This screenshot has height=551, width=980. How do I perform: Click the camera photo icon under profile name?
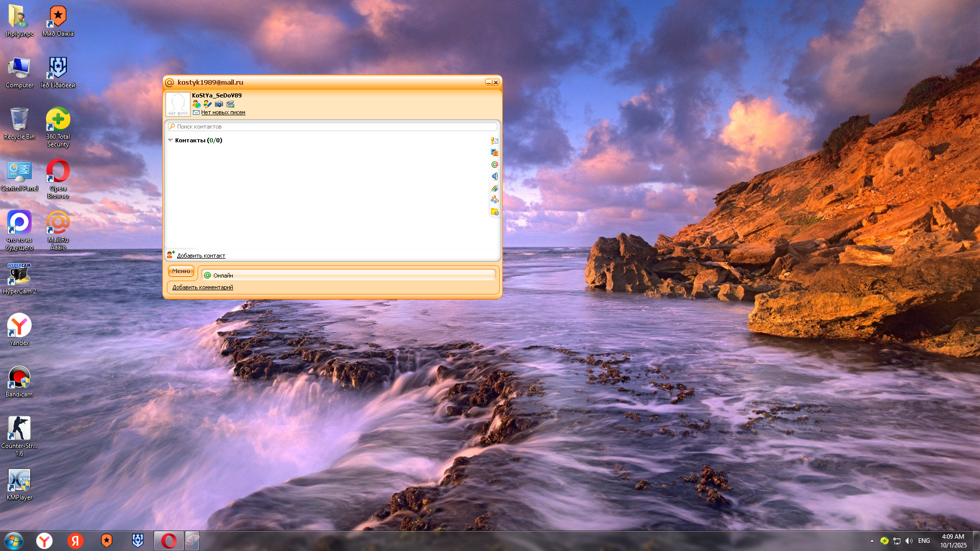[219, 104]
